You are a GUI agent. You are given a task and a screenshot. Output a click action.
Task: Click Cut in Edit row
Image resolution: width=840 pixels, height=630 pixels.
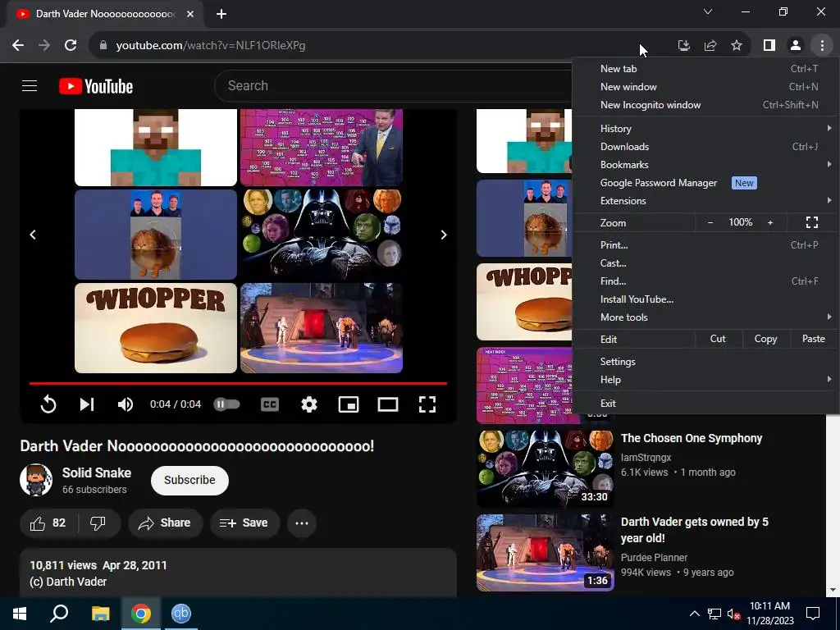coord(718,339)
